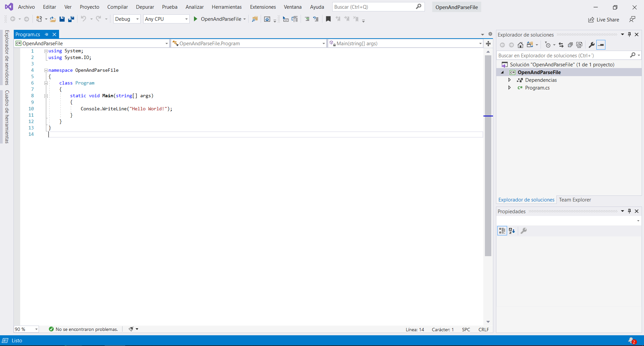This screenshot has height=346, width=644.
Task: Click the notifications icon in the status bar
Action: [632, 340]
